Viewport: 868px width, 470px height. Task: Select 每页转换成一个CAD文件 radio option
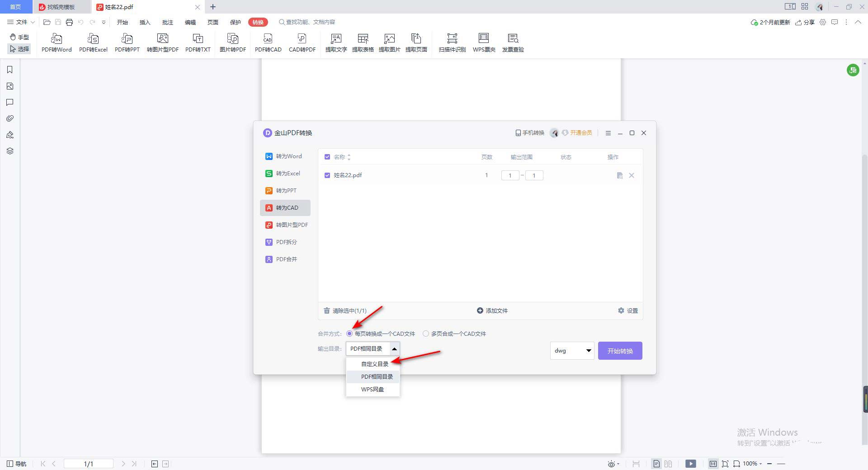[349, 334]
